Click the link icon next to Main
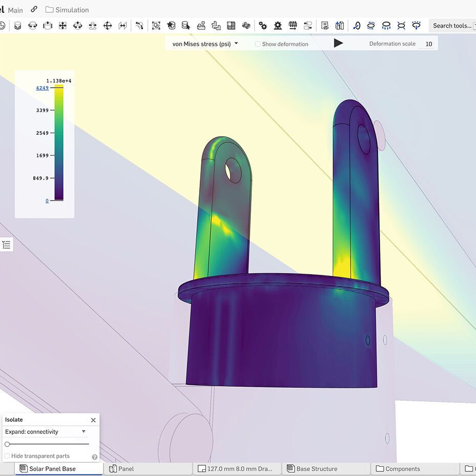 pyautogui.click(x=34, y=9)
